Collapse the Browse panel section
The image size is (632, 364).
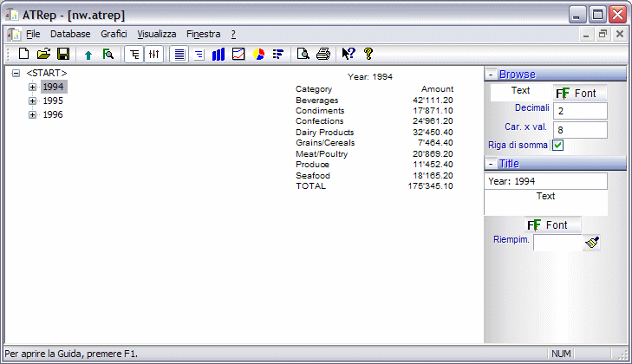(491, 75)
